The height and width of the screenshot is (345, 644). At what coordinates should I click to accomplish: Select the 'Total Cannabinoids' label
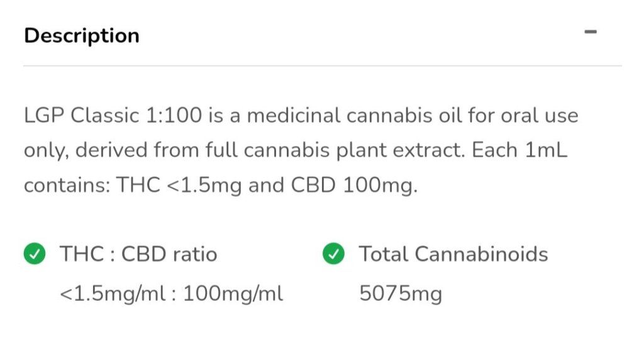pos(453,254)
